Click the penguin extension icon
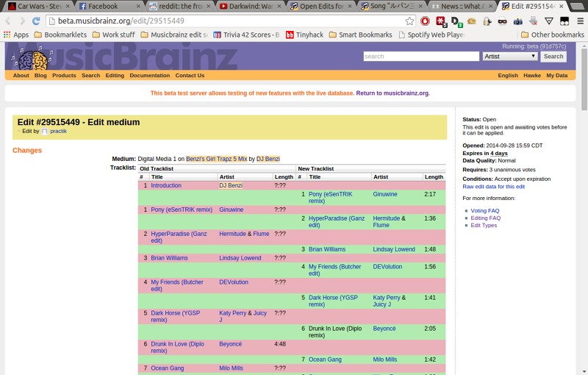Image resolution: width=588 pixels, height=375 pixels. 487,21
